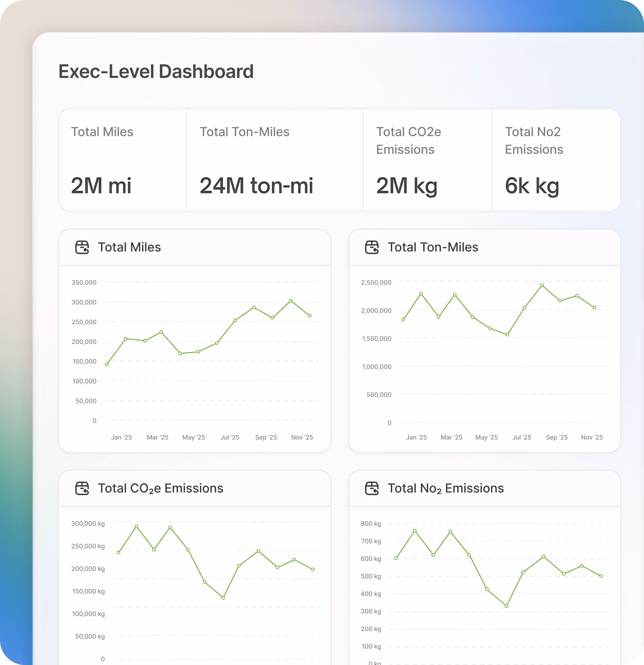Click the Jul '25 label on Total Miles axis
644x665 pixels.
click(230, 437)
